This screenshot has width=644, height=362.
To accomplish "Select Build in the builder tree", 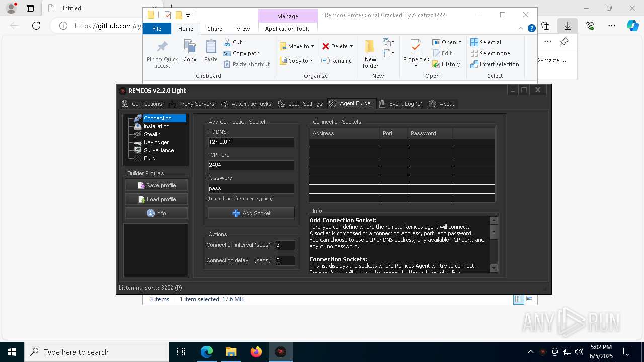I will click(x=150, y=158).
